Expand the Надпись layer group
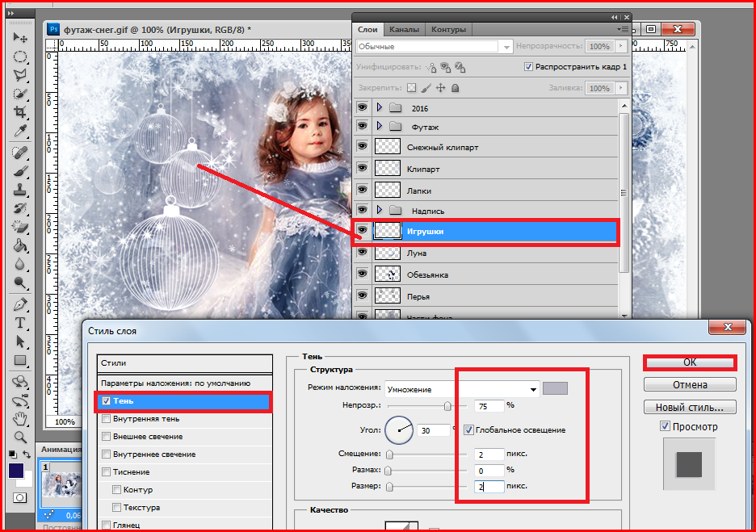This screenshot has width=756, height=532. tap(380, 210)
